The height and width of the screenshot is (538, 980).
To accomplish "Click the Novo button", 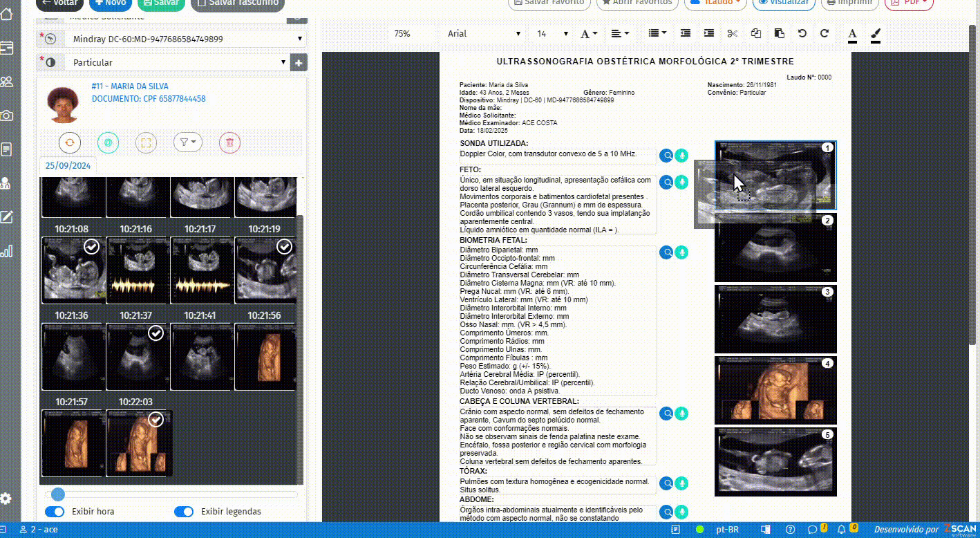I will tap(110, 3).
